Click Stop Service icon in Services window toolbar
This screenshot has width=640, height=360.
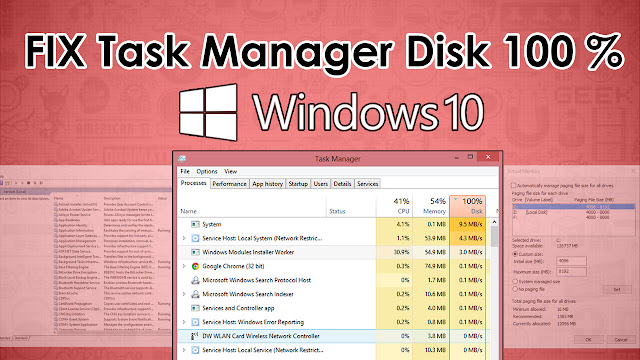click(x=29, y=183)
